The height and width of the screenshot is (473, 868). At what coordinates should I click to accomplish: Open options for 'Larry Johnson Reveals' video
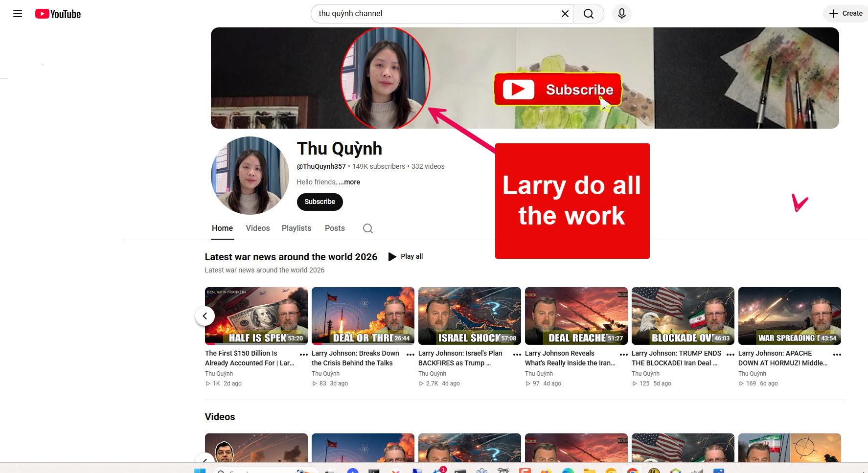tap(624, 354)
